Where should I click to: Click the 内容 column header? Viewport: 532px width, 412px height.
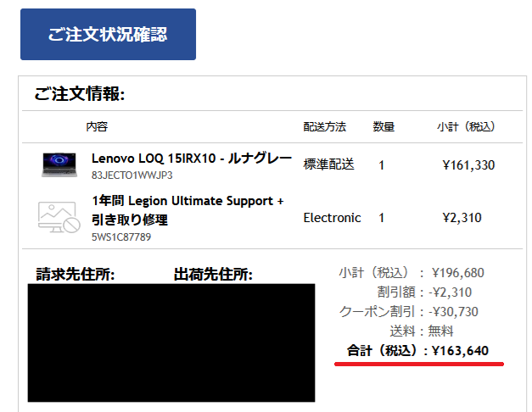(97, 127)
